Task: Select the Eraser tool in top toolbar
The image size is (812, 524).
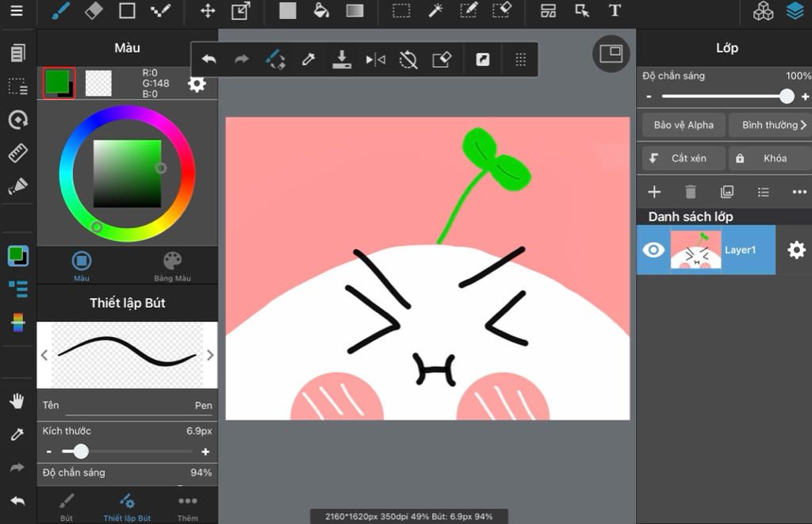Action: pos(94,11)
